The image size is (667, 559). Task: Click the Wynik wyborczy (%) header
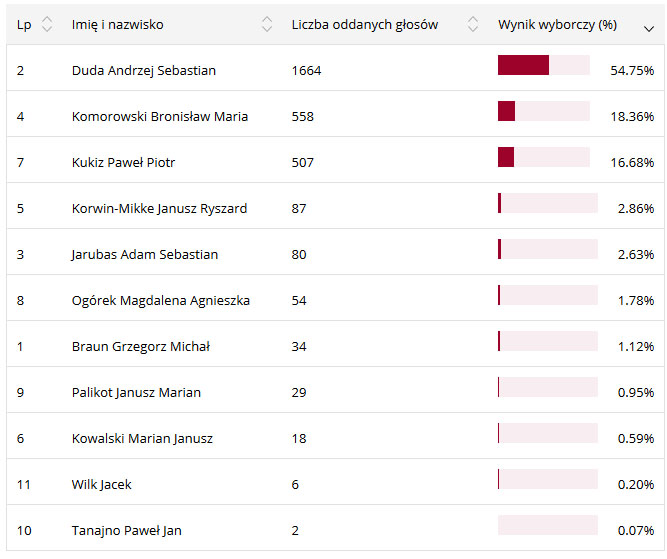pyautogui.click(x=557, y=24)
